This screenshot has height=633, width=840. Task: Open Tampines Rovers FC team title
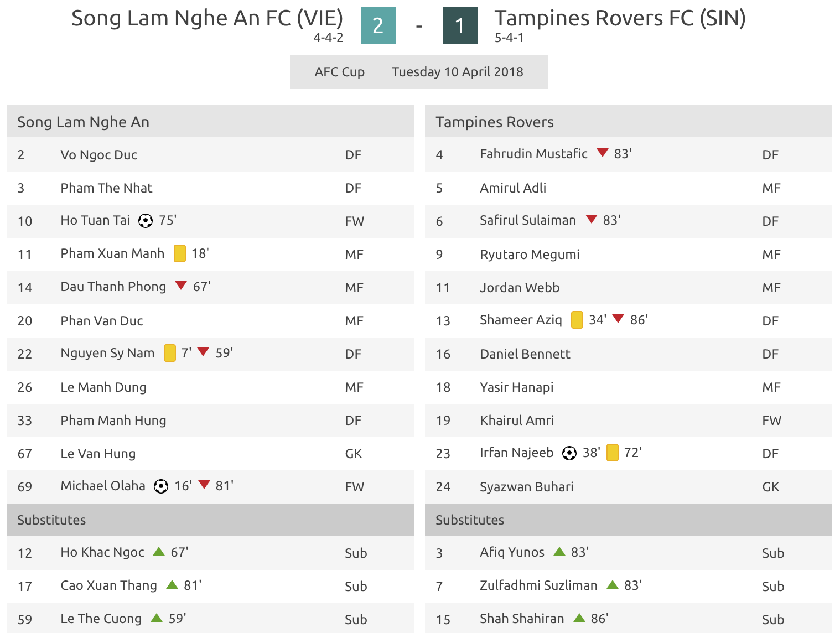point(620,18)
